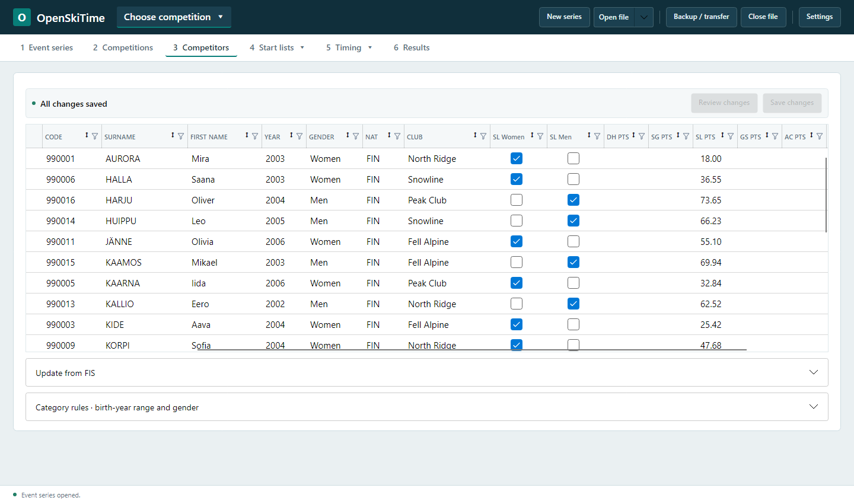Open Settings
Screen dimensions: 854x504
tap(820, 17)
